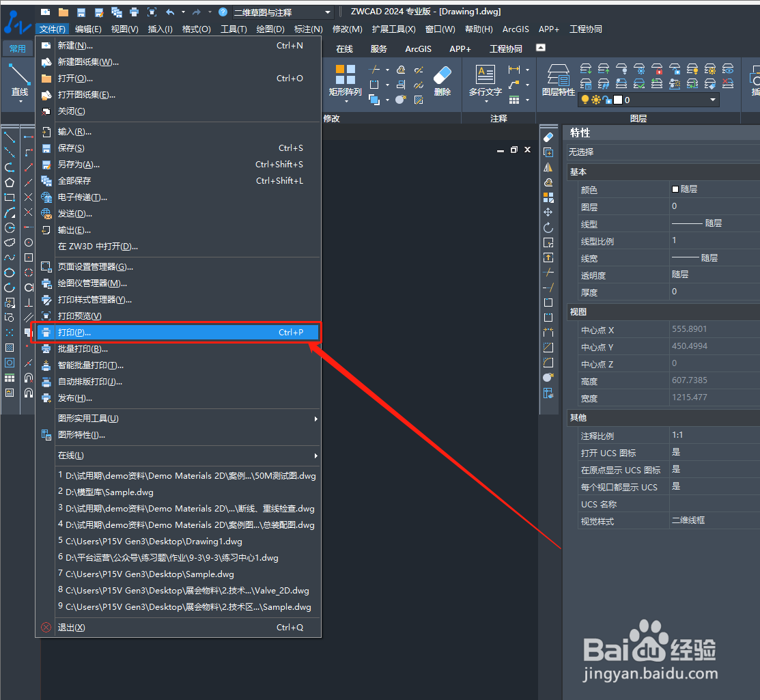Toggle layer 0 freeze sun icon
This screenshot has height=700, width=760.
coord(595,100)
